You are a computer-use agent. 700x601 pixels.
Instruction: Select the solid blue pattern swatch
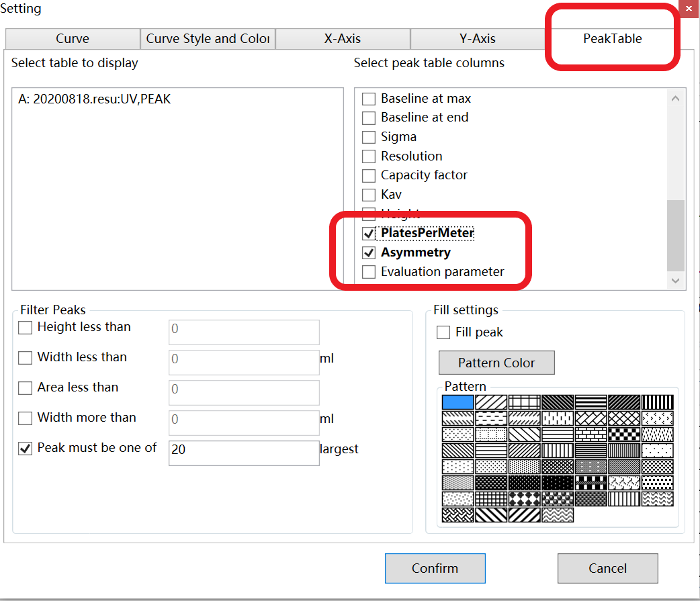click(458, 402)
